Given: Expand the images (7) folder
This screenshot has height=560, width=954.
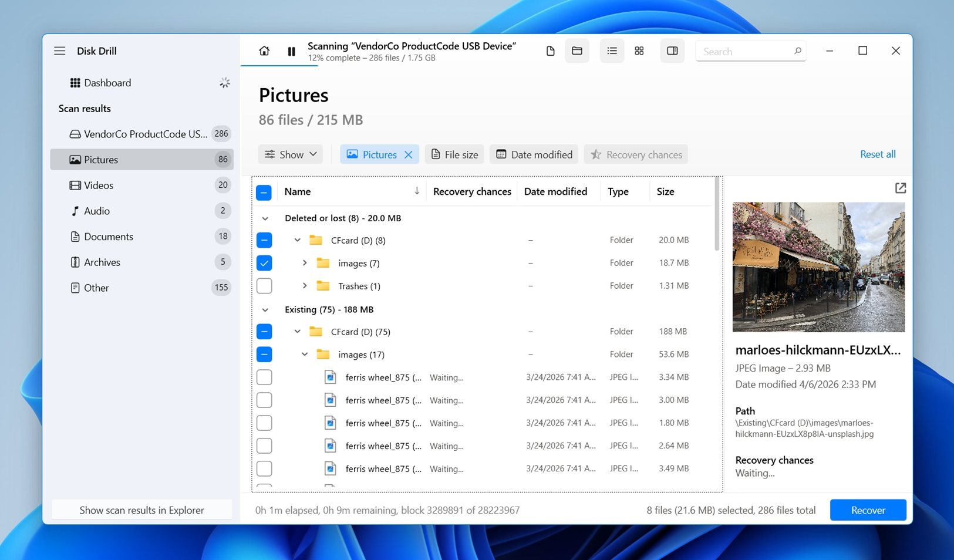Looking at the screenshot, I should (x=305, y=263).
